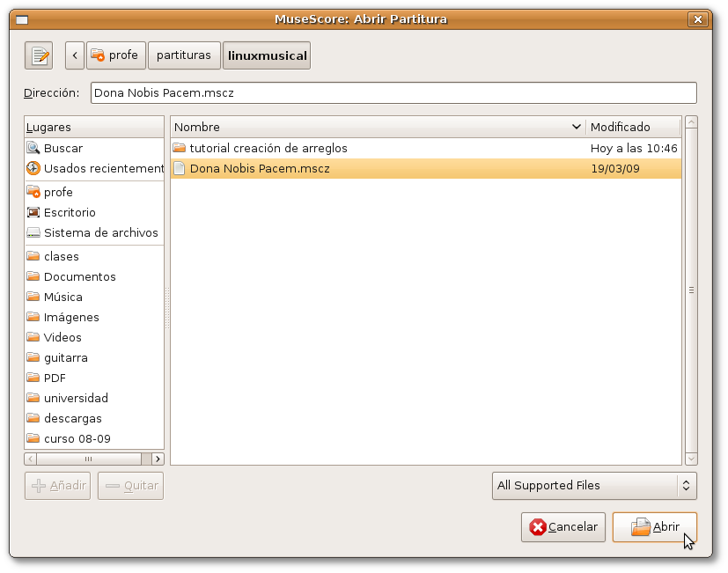Click the file list vertical scrollbar thumb

691,290
